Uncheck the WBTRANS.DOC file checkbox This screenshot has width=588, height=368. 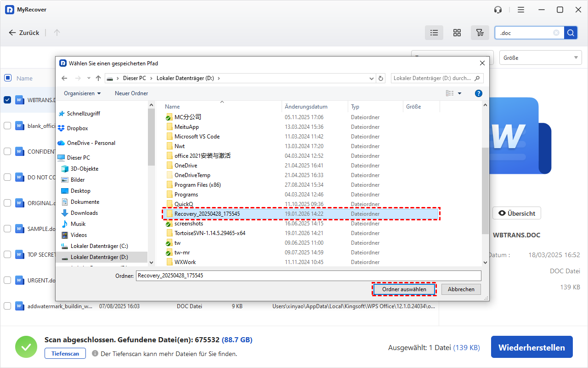7,100
